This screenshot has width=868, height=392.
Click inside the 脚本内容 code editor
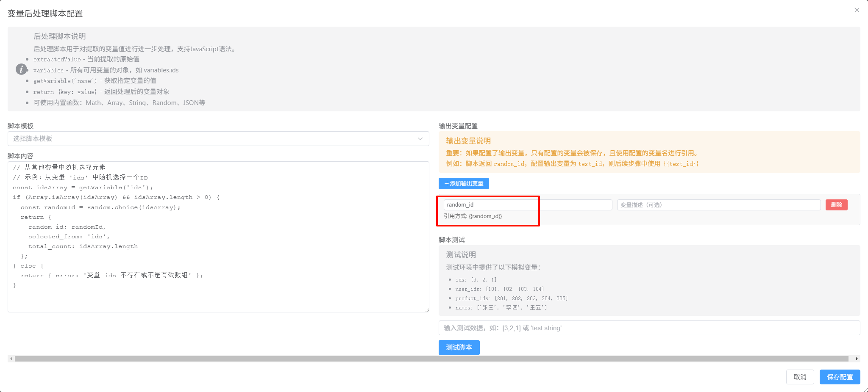[x=218, y=296]
